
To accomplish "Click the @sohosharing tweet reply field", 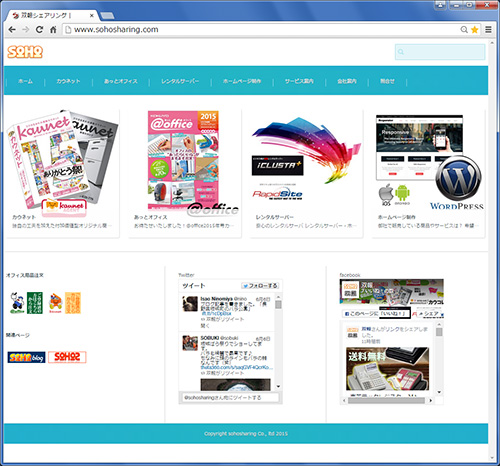I will (230, 398).
